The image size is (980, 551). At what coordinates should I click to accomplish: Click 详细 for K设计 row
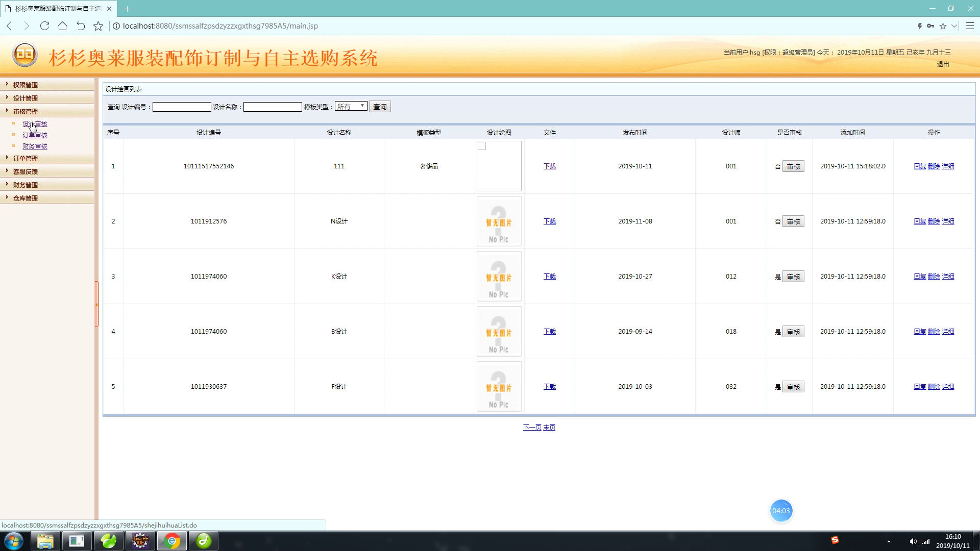click(948, 277)
